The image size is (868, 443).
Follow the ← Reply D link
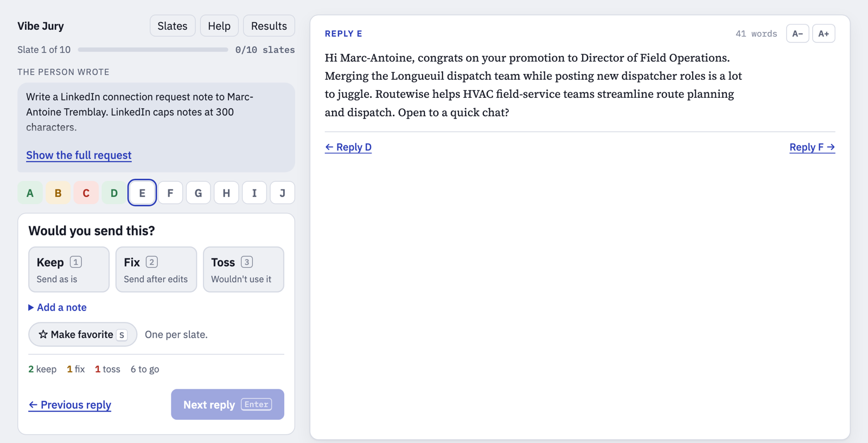(348, 147)
